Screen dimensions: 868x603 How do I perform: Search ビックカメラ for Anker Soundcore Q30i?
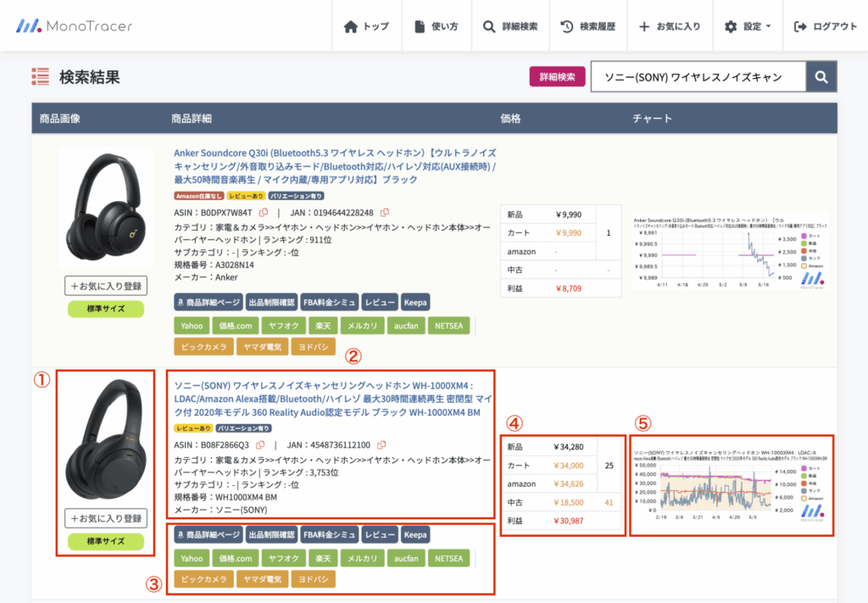[203, 347]
